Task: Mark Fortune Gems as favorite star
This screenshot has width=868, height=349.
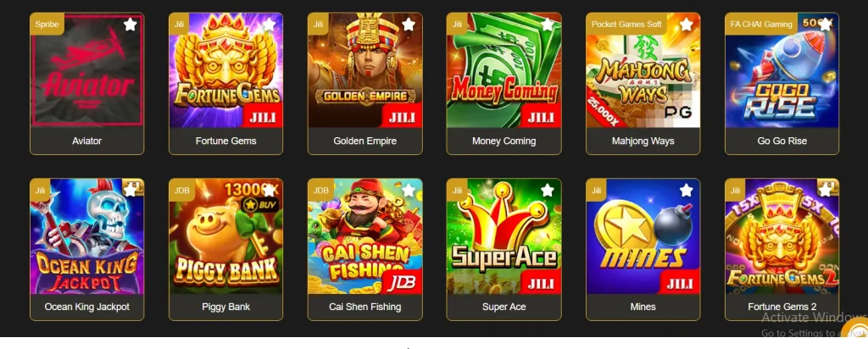Action: 269,25
